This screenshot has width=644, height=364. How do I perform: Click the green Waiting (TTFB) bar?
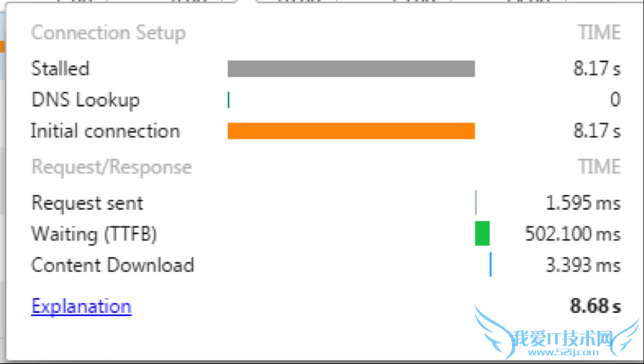[482, 233]
